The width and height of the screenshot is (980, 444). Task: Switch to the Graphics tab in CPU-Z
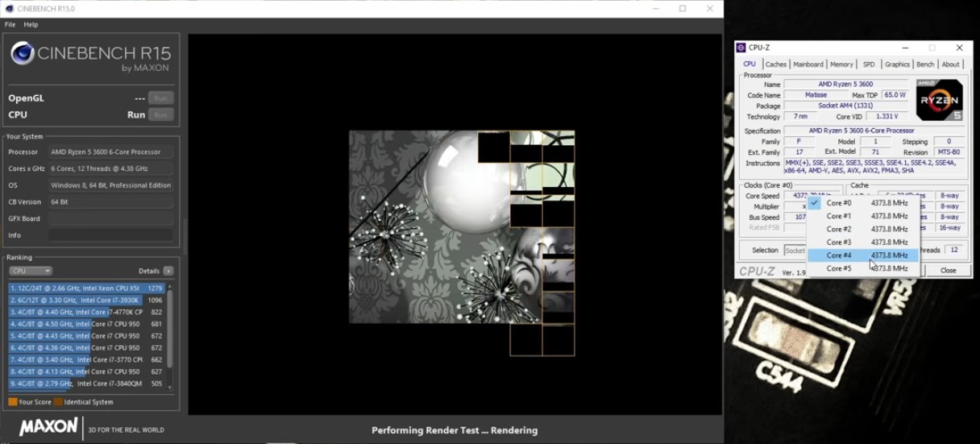[x=897, y=64]
